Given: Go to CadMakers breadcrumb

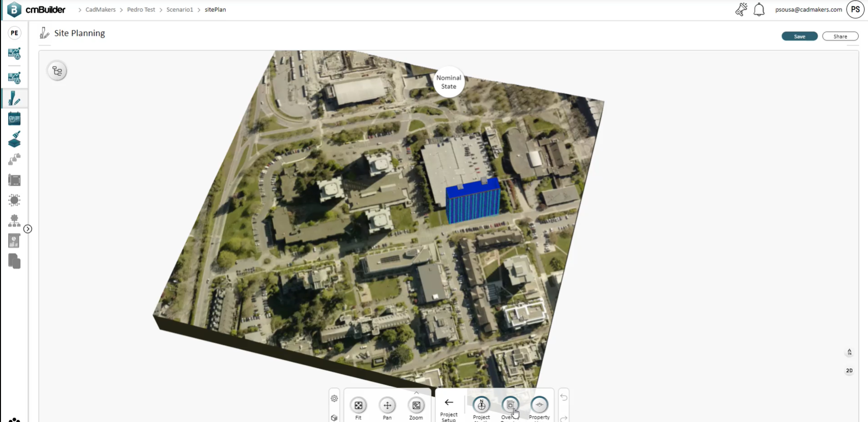Looking at the screenshot, I should point(101,9).
